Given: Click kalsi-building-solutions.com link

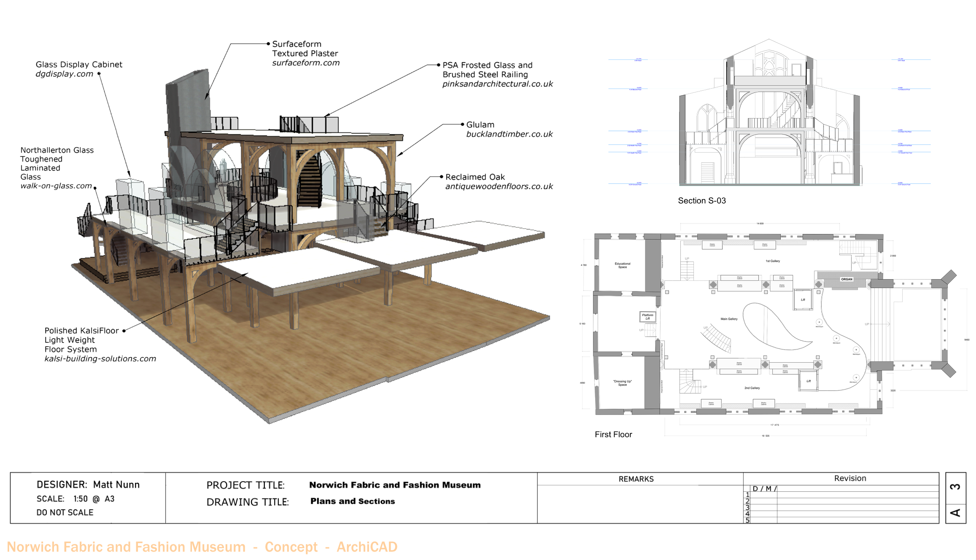Looking at the screenshot, I should (100, 359).
